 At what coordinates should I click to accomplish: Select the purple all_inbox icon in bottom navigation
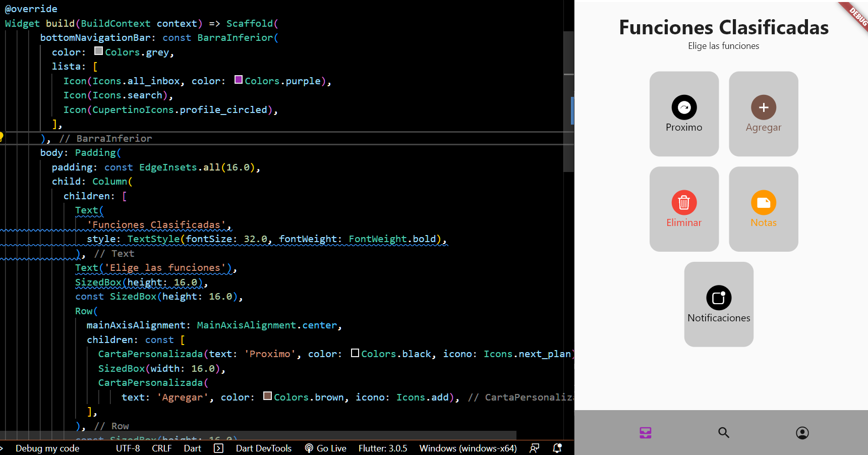[x=645, y=432]
